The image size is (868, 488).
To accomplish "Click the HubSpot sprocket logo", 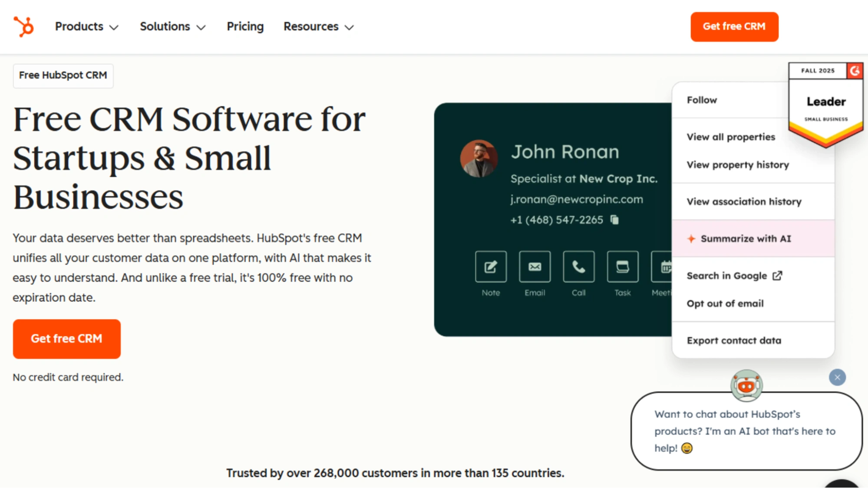I will (x=23, y=26).
